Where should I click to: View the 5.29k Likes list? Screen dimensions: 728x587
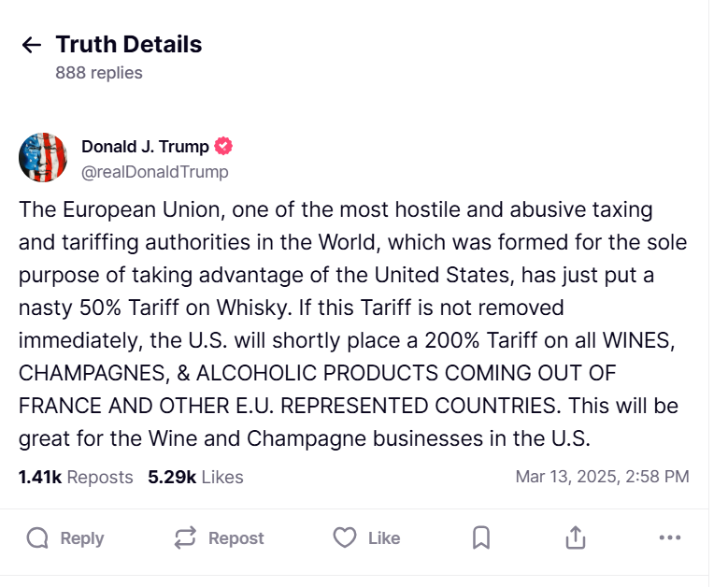[x=195, y=477]
